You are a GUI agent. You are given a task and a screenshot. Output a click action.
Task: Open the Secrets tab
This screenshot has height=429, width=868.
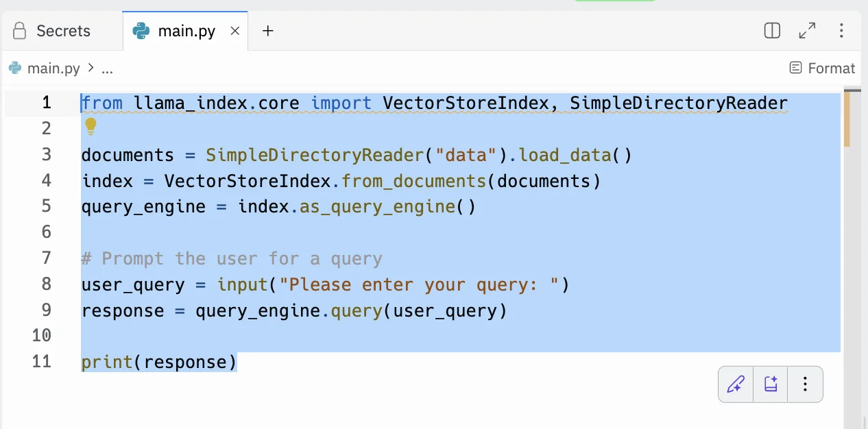click(x=52, y=31)
